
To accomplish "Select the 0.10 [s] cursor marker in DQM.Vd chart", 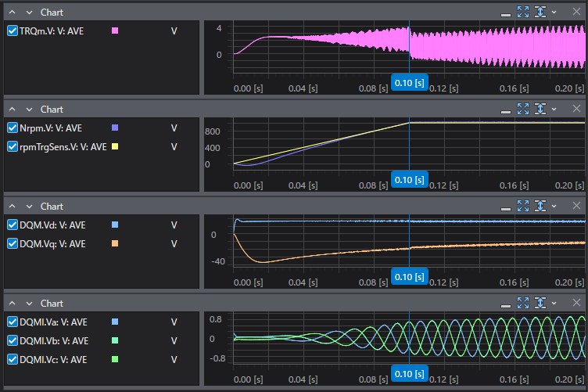I will (410, 277).
